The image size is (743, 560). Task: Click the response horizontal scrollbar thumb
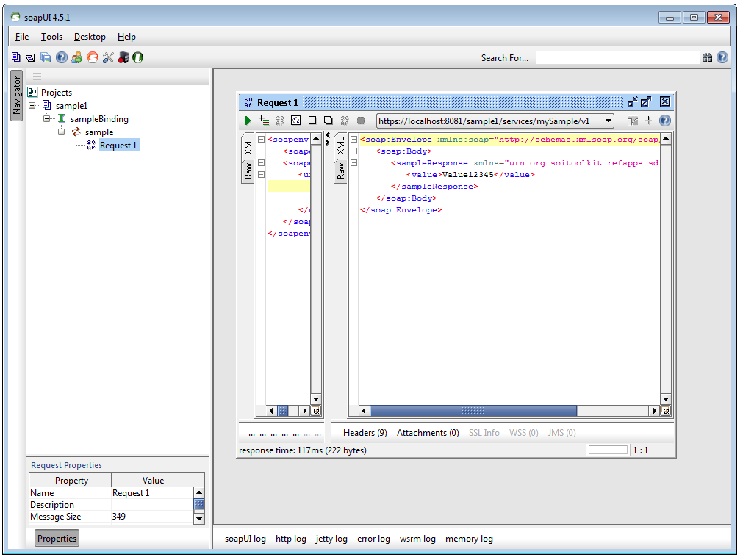coord(473,411)
